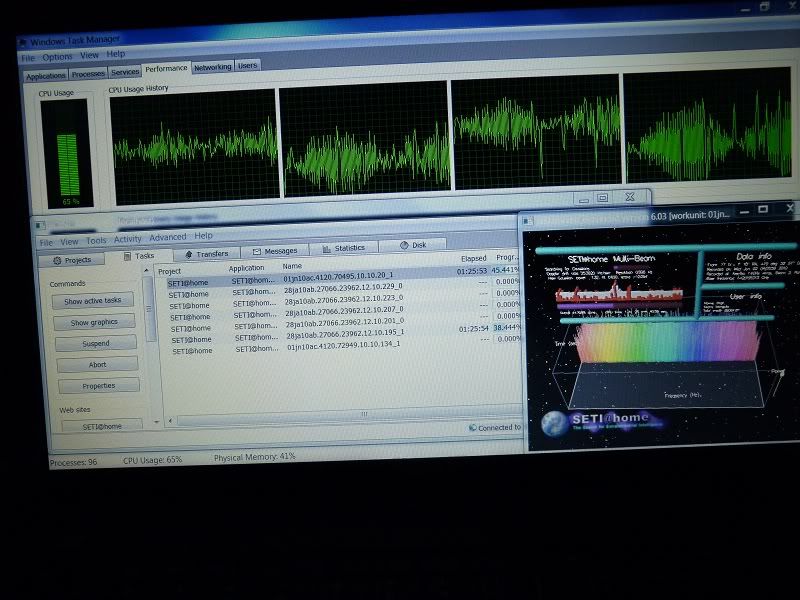Click the chart icon on Statistics tab
800x600 pixels.
click(325, 248)
